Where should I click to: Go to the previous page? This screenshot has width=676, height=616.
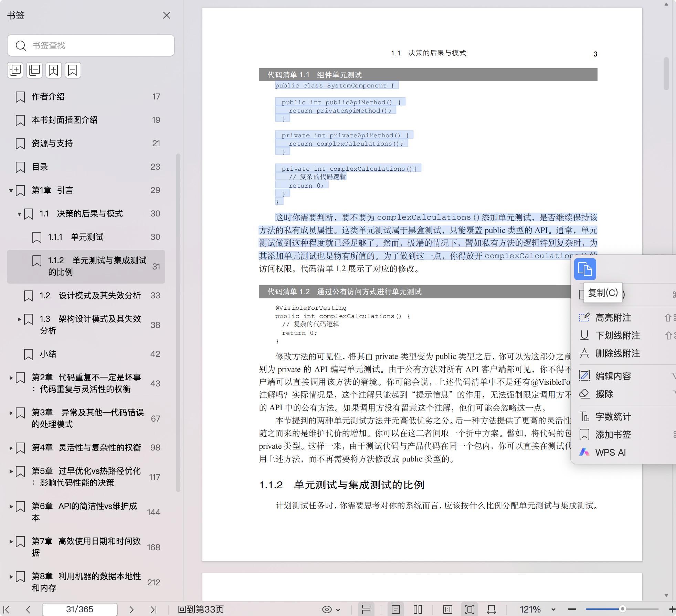click(x=28, y=609)
